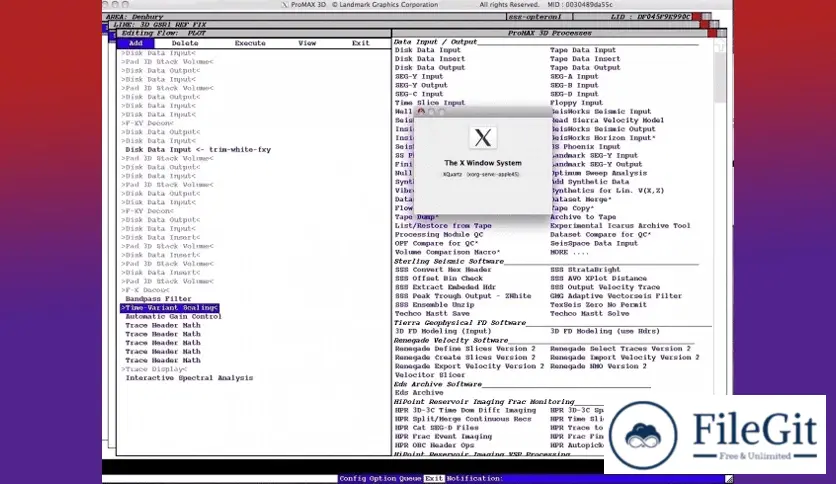The height and width of the screenshot is (484, 836).
Task: Open the Delete menu in the flow editor
Action: (185, 43)
